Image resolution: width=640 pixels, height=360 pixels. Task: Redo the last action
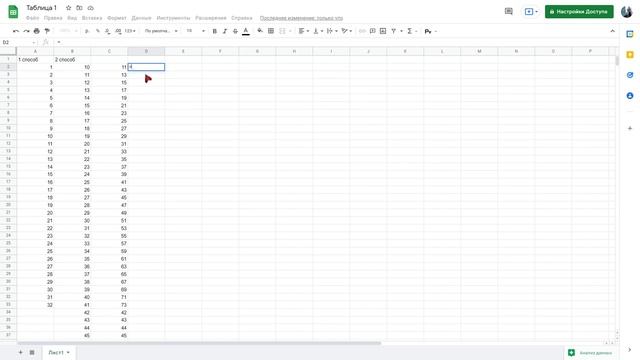[26, 31]
